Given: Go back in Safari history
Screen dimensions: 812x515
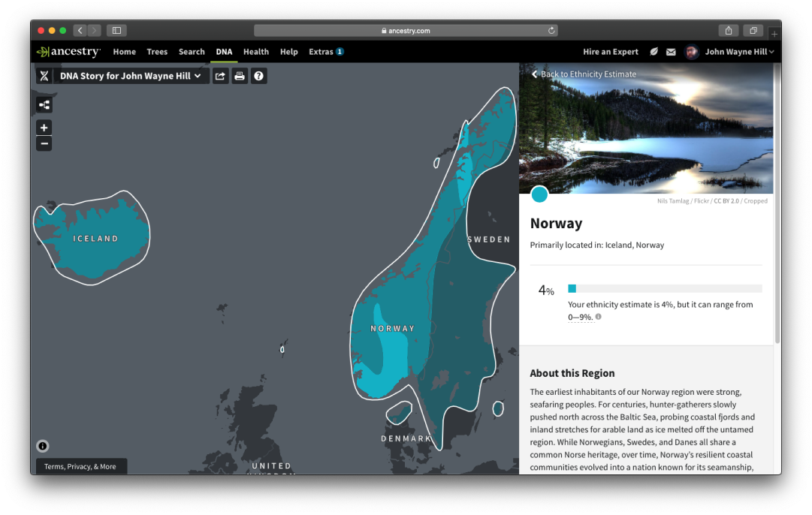Looking at the screenshot, I should pyautogui.click(x=80, y=31).
